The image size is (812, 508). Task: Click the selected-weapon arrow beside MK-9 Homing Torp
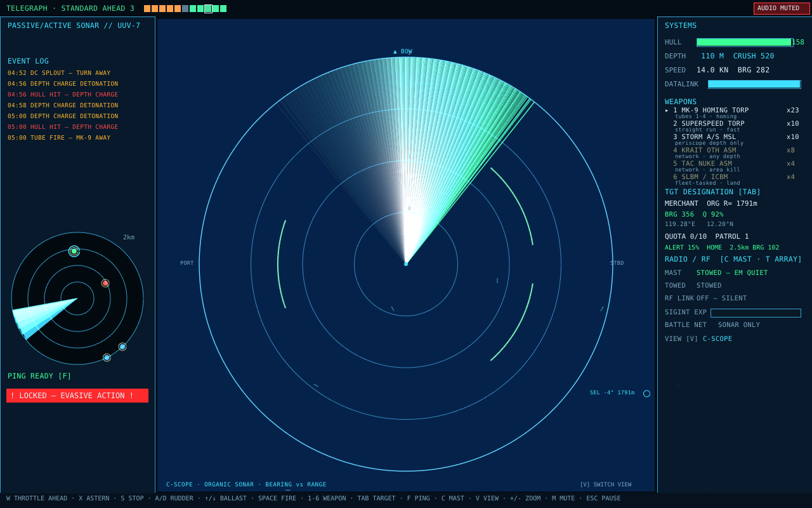[667, 110]
